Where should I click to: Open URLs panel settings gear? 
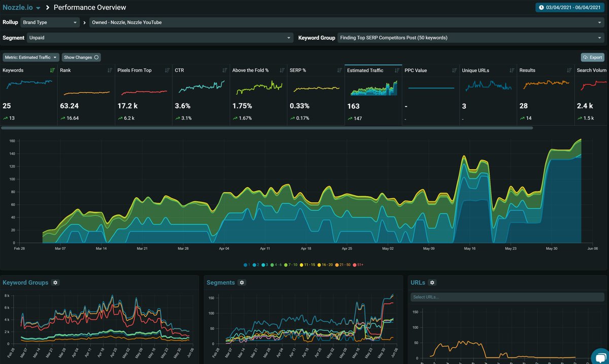[432, 282]
